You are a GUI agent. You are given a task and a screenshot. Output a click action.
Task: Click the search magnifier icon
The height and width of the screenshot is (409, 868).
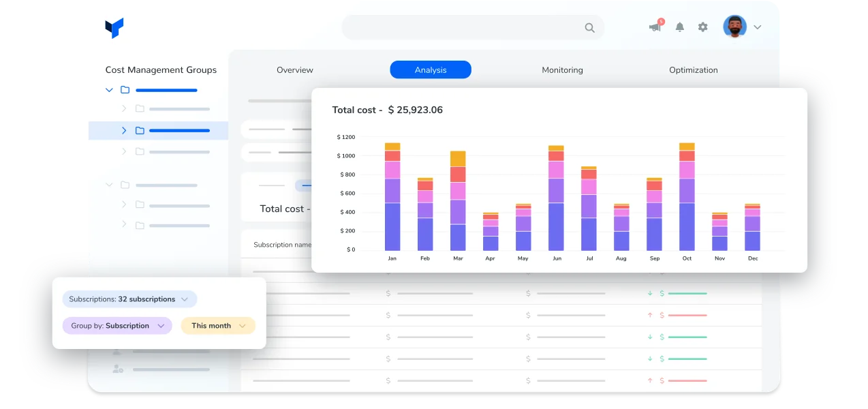[x=589, y=28]
